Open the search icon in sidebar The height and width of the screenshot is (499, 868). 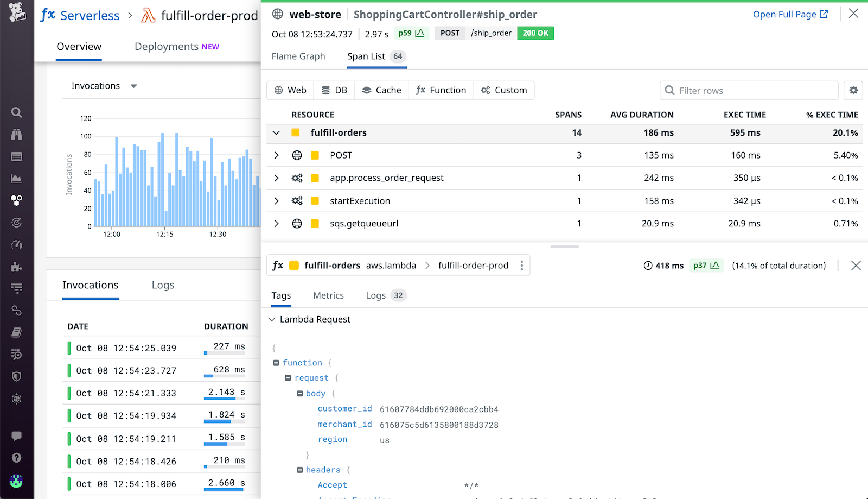tap(16, 112)
